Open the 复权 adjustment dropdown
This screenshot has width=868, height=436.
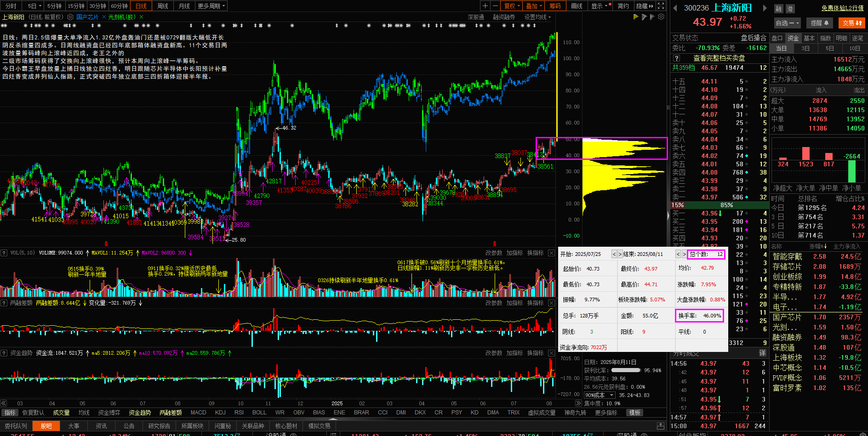coord(512,6)
